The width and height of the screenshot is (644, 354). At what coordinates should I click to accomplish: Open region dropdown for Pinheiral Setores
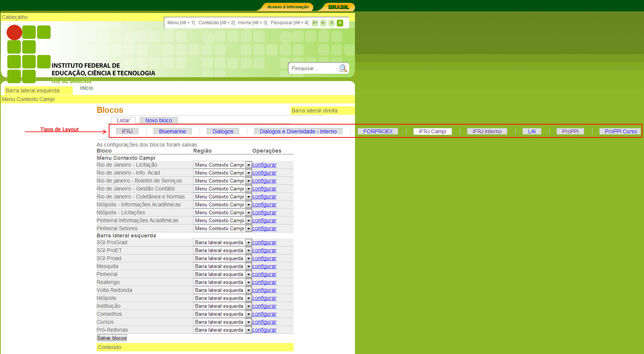[249, 229]
